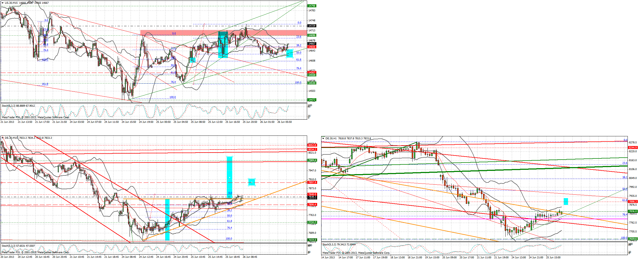Screen dimensions: 644x264
Task: Select the red 7897.9 price label
Action: 312,182
